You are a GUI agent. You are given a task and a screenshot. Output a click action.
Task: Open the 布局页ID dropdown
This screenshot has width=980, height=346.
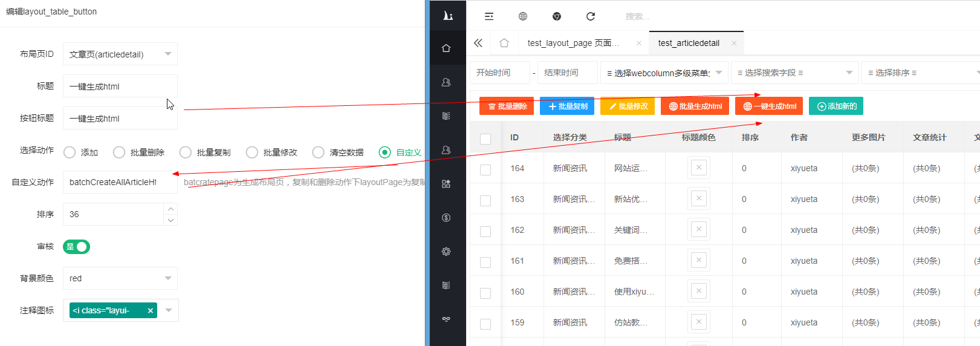120,54
